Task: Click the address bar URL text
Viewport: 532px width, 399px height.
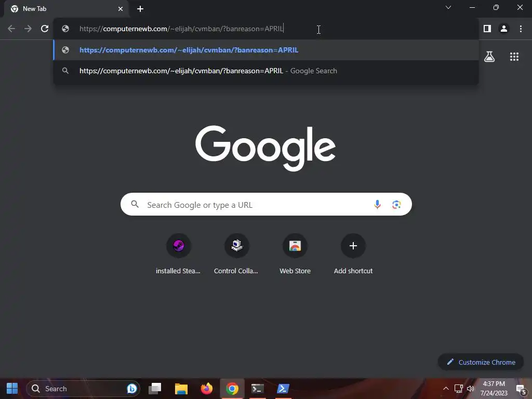Action: click(x=181, y=29)
